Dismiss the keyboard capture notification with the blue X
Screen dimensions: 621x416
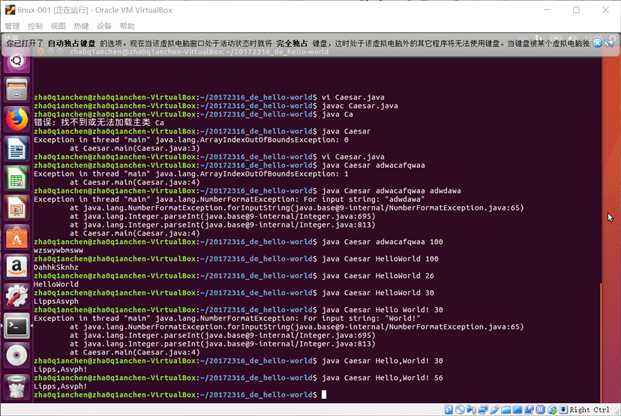click(598, 43)
